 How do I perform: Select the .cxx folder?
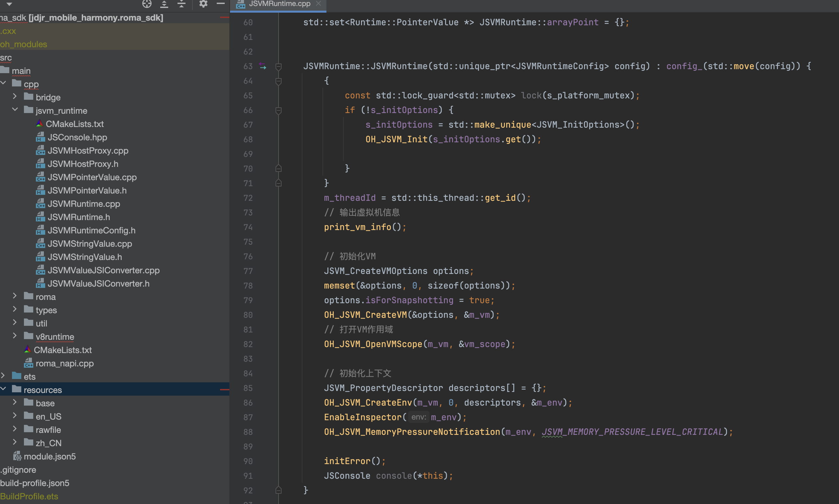8,31
